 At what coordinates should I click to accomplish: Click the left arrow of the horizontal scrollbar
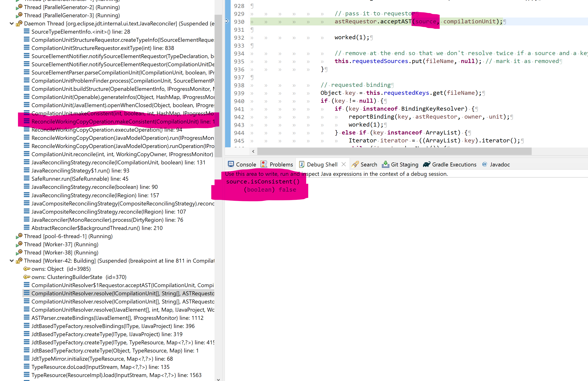[253, 151]
